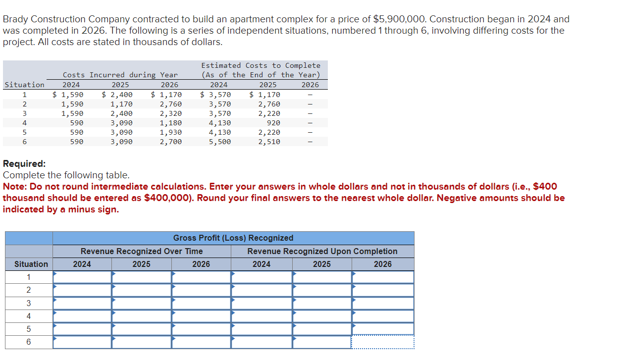Click Situation 6's 2024 over-time input cell
The height and width of the screenshot is (364, 625).
click(x=82, y=342)
